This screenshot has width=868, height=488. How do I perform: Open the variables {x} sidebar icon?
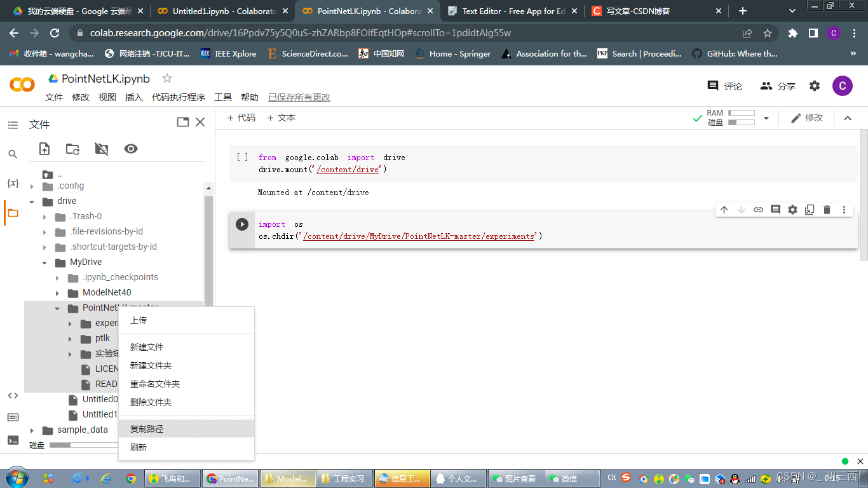click(13, 183)
